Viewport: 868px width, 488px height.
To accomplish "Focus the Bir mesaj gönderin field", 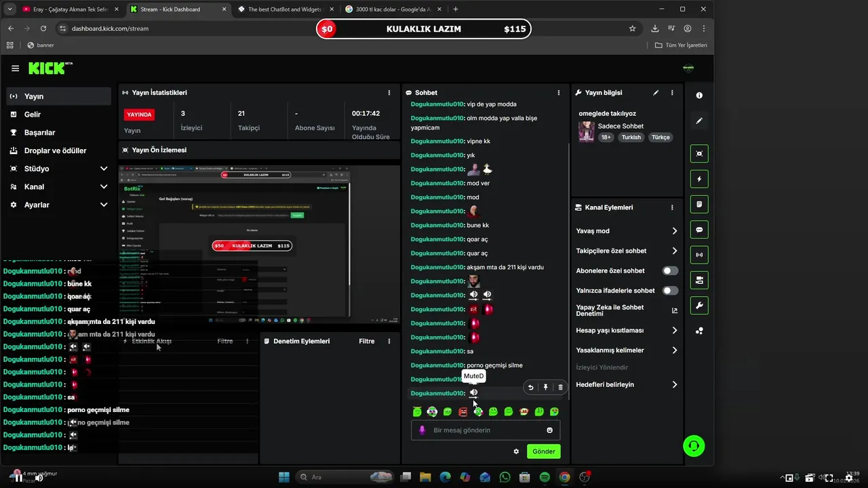I will tap(486, 430).
